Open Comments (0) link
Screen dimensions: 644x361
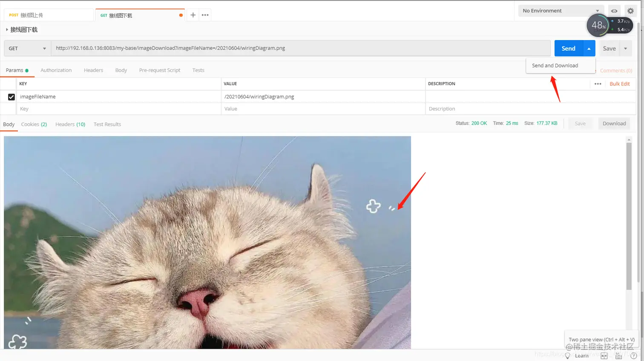tap(616, 71)
